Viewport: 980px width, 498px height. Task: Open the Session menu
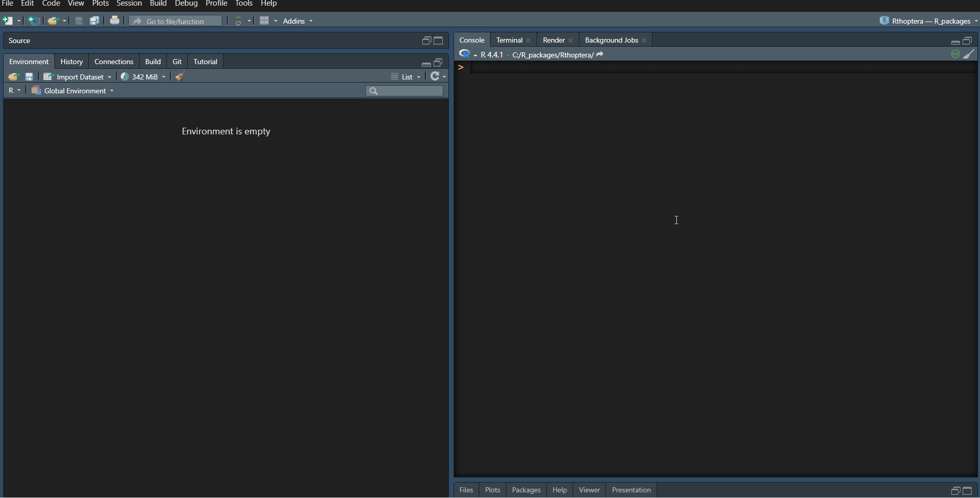pyautogui.click(x=129, y=4)
